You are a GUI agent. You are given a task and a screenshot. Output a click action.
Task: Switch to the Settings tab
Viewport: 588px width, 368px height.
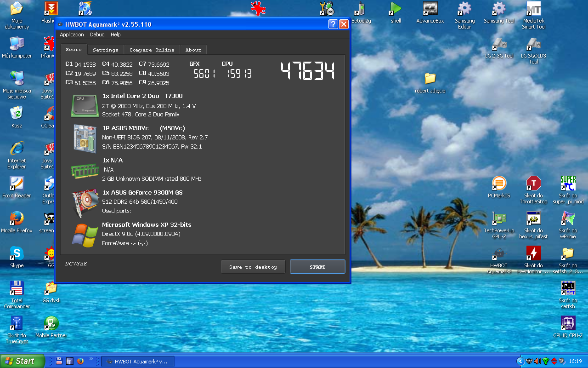(x=106, y=50)
